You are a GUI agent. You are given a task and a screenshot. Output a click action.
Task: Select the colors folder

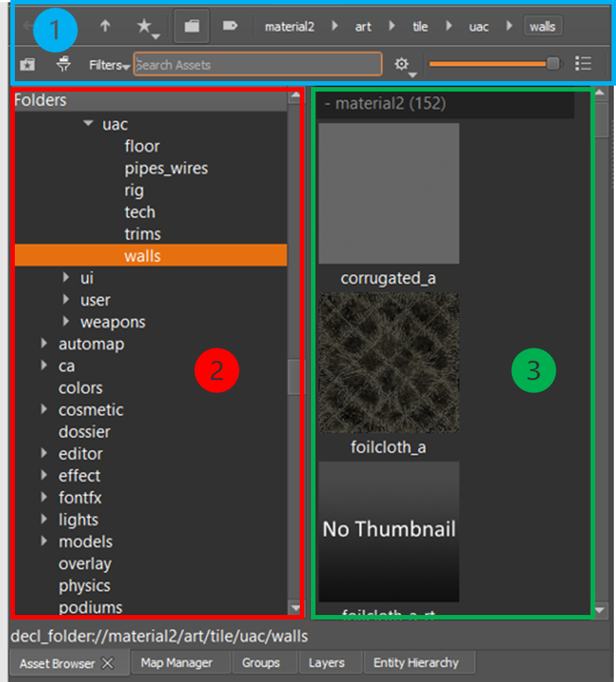80,388
